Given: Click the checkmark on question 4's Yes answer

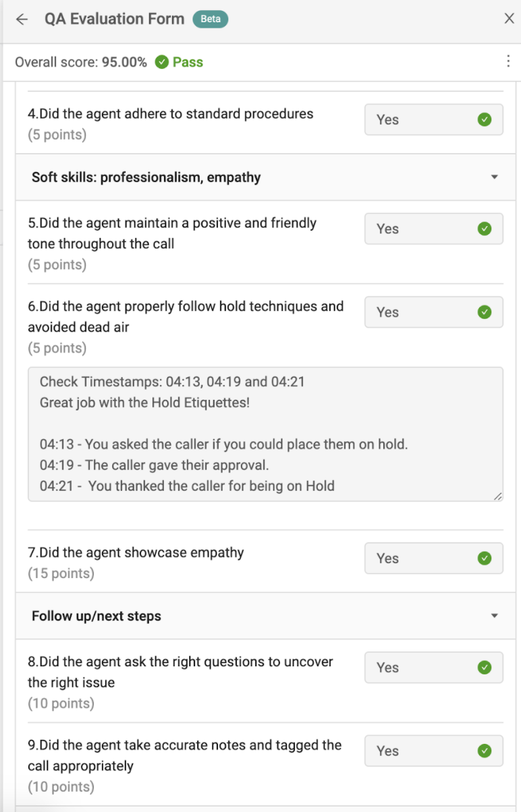Looking at the screenshot, I should point(485,119).
